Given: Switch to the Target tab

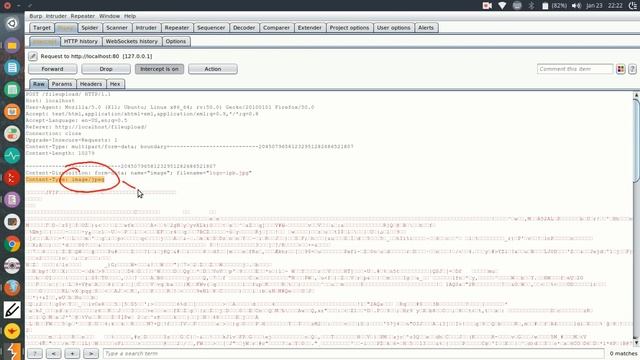Looking at the screenshot, I should [x=42, y=28].
